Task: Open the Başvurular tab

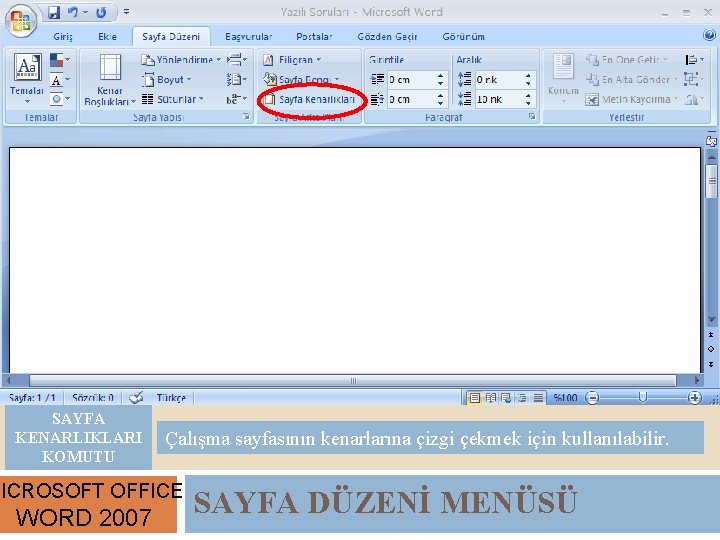Action: pos(248,37)
